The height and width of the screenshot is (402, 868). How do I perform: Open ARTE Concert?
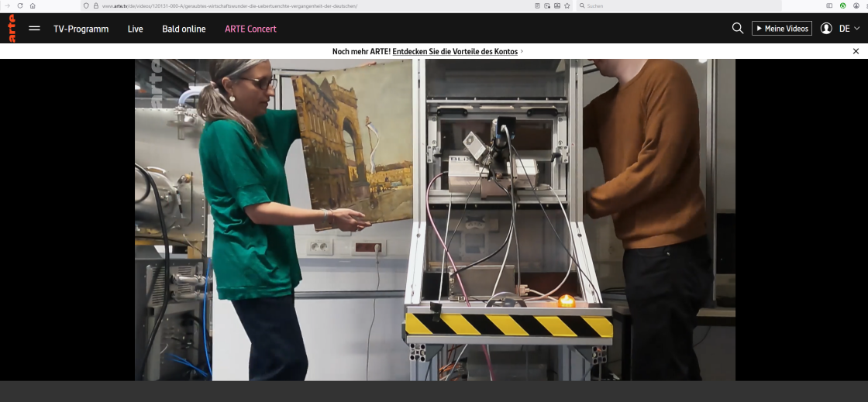click(250, 29)
